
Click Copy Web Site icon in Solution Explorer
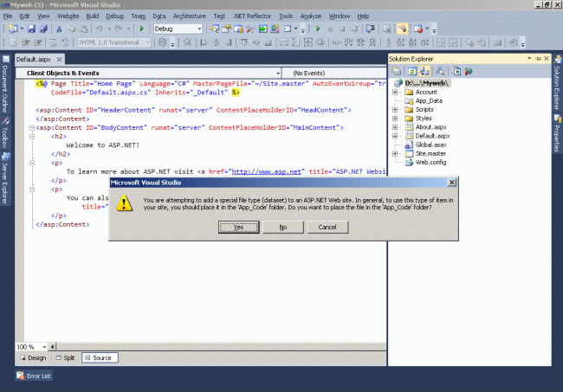click(x=456, y=71)
